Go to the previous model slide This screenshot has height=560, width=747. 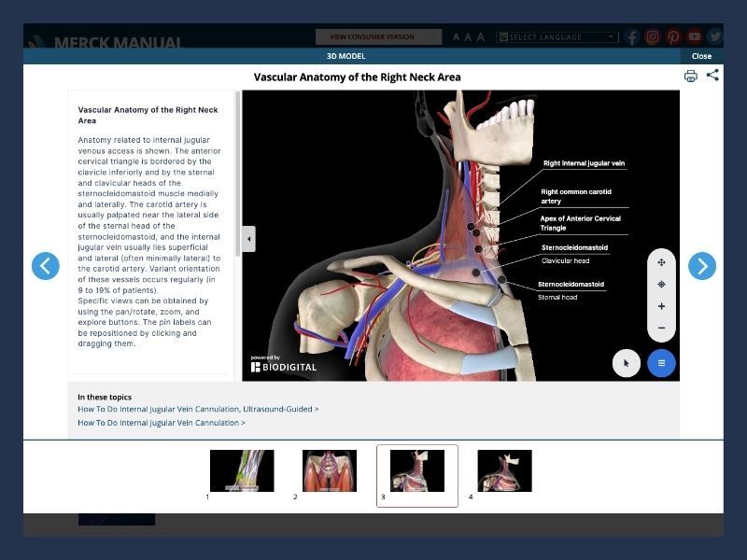tap(45, 266)
